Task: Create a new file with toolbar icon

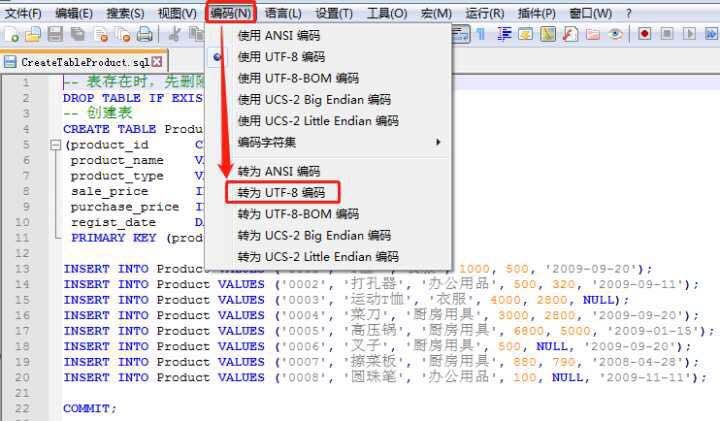Action: pos(11,34)
